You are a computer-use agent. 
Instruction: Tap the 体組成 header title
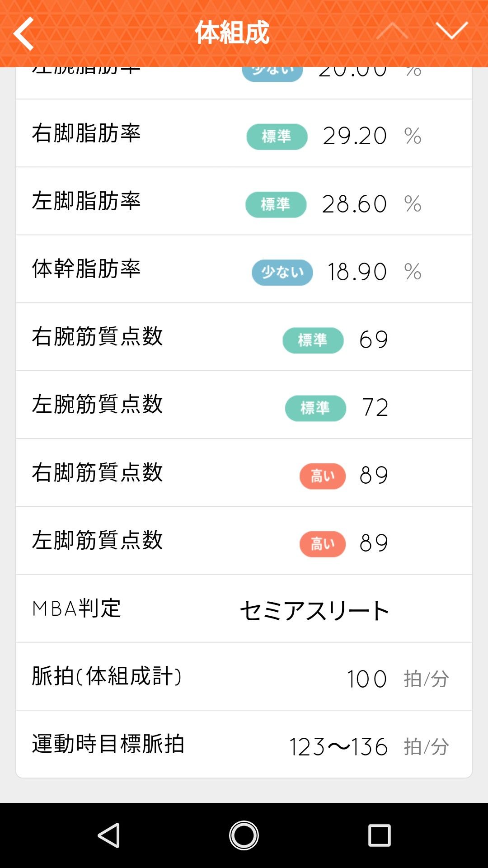click(232, 33)
